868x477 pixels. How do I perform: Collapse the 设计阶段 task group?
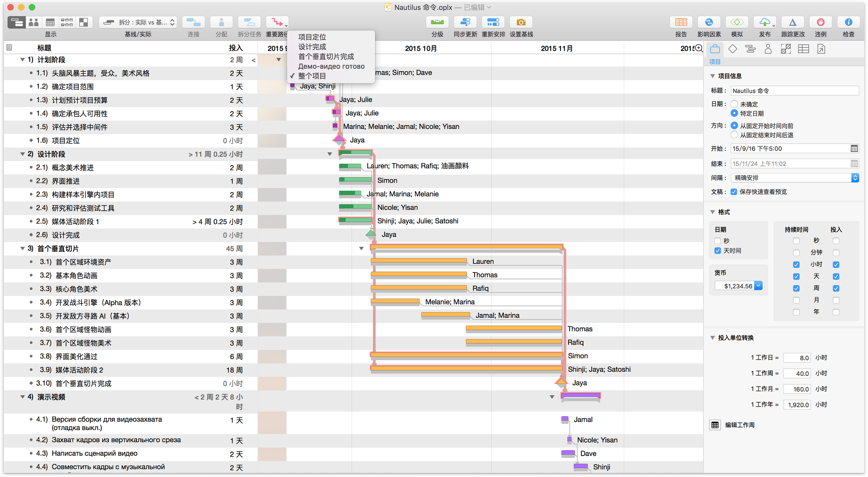22,154
